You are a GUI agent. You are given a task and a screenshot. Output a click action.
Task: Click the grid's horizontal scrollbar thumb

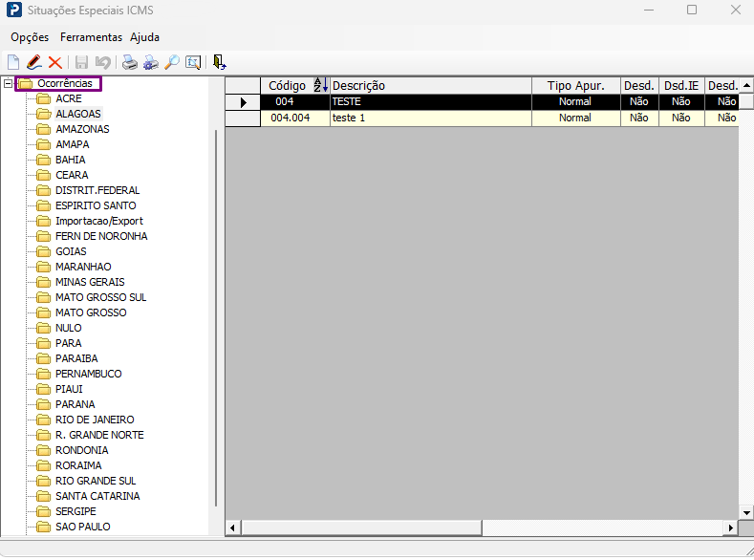pyautogui.click(x=361, y=528)
